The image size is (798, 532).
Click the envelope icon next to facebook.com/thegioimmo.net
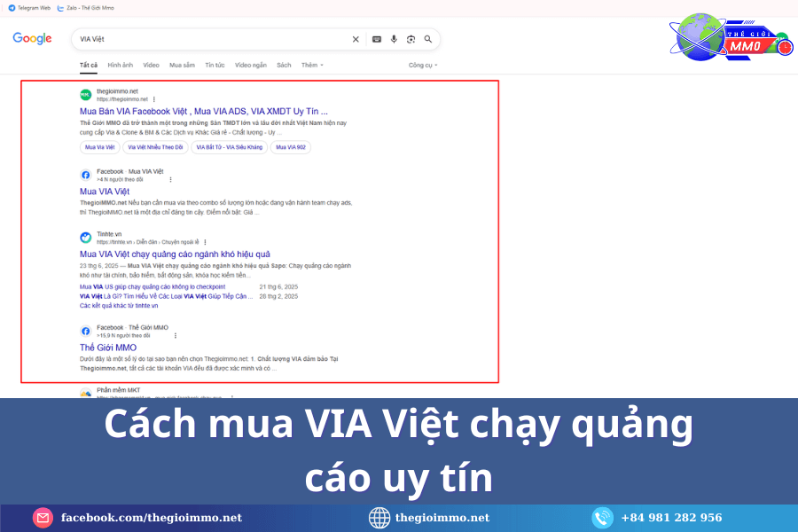tap(42, 518)
